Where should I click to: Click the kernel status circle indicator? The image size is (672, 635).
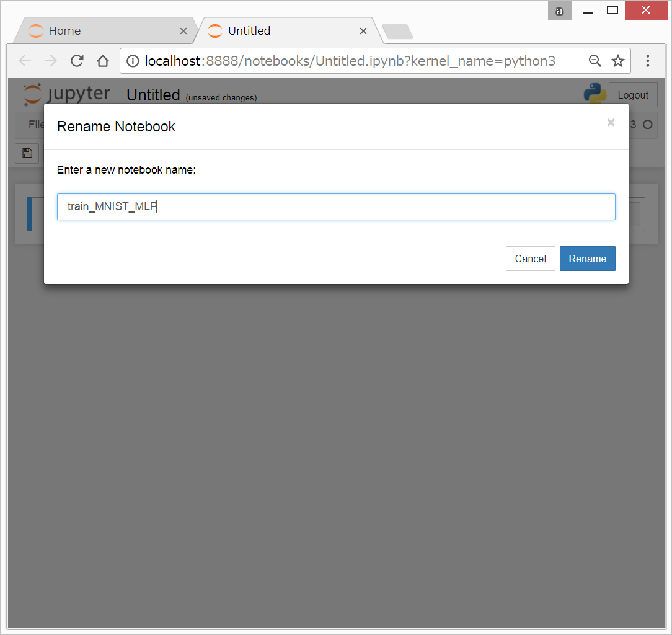pyautogui.click(x=648, y=125)
